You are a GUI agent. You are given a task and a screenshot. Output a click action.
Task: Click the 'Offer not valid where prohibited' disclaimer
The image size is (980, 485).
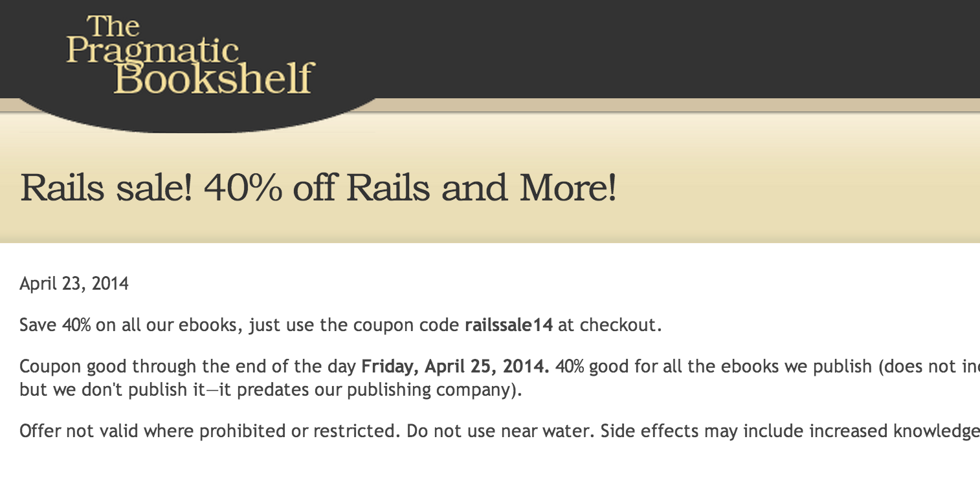[210, 431]
